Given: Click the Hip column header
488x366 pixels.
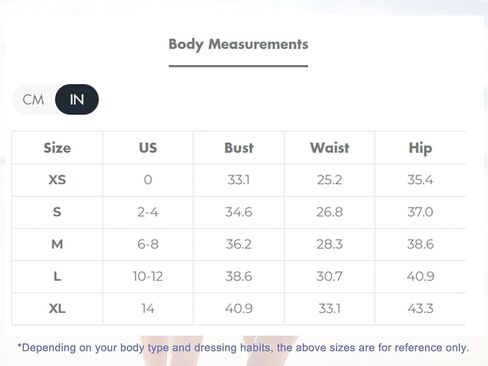Looking at the screenshot, I should click(x=420, y=148).
